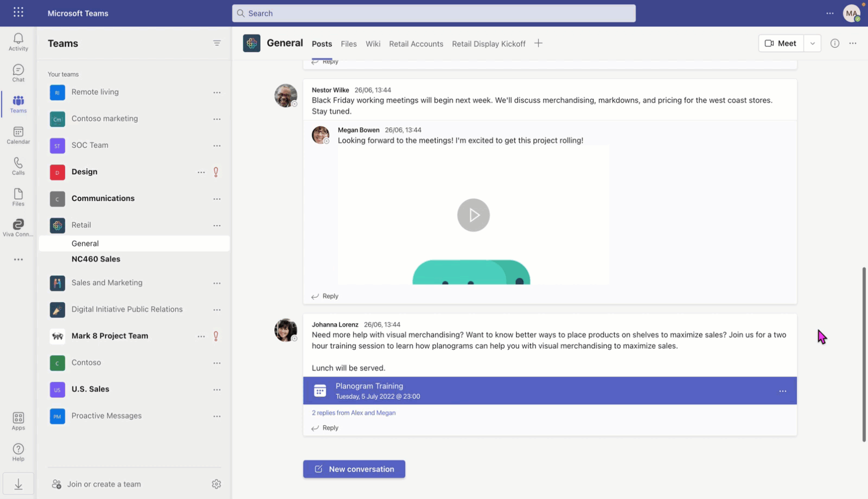
Task: Open the Calls section
Action: tap(18, 165)
